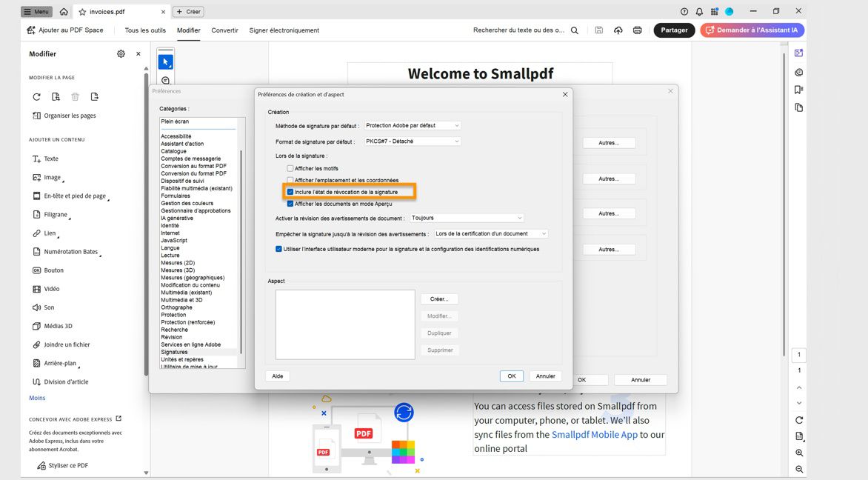This screenshot has height=480, width=868.
Task: Open the notifications bell icon
Action: pos(699,12)
